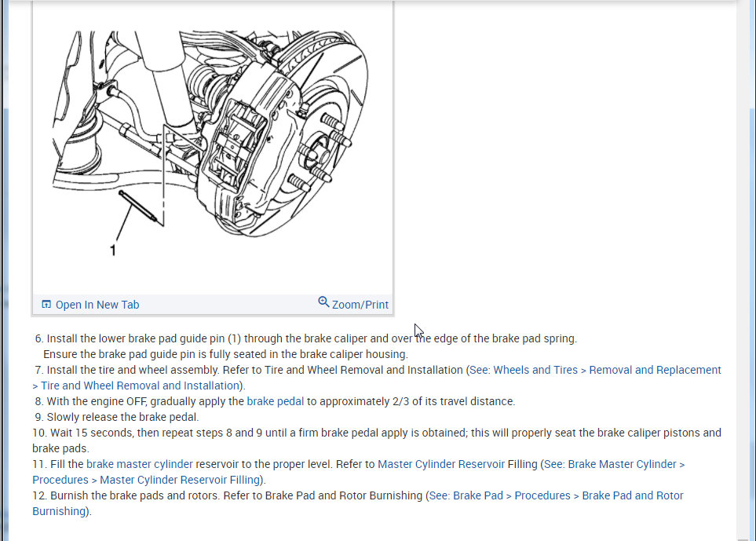Click step 10 text 'Wait 15 seconds, then repeat steps'

137,433
